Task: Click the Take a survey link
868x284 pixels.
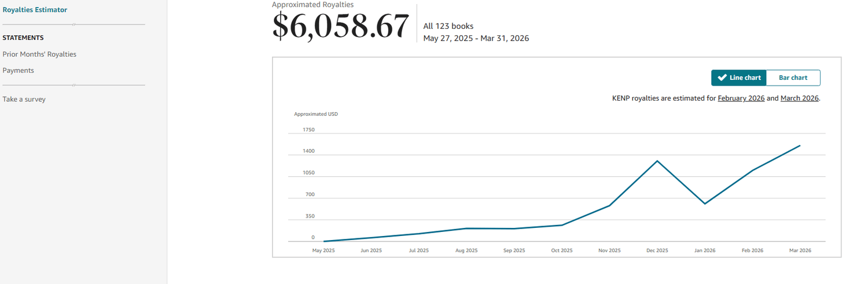Action: point(24,99)
